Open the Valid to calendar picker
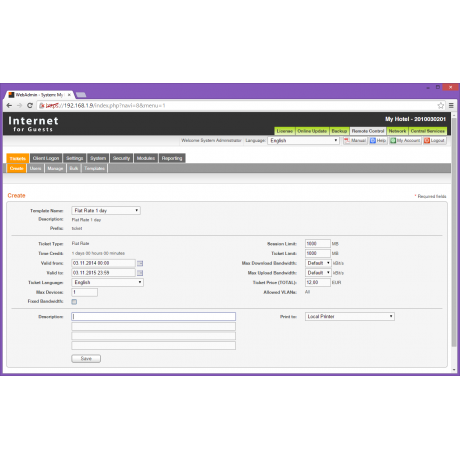This screenshot has height=460, width=460. 140,273
